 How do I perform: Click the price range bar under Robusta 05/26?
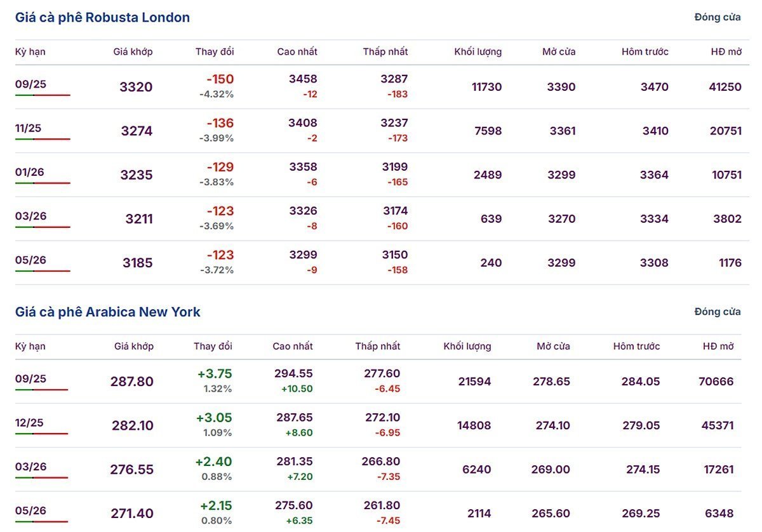(x=43, y=271)
